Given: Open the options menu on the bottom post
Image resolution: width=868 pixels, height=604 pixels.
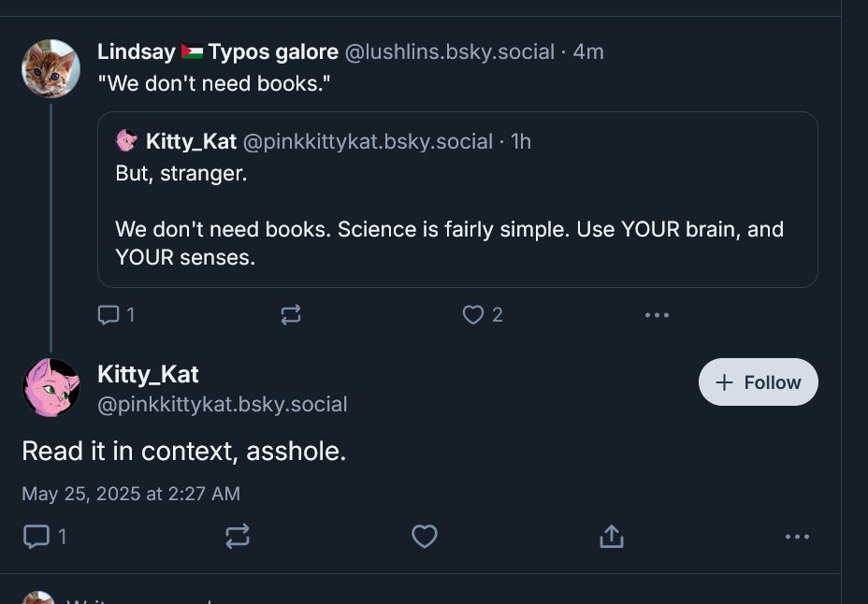Looking at the screenshot, I should click(798, 536).
